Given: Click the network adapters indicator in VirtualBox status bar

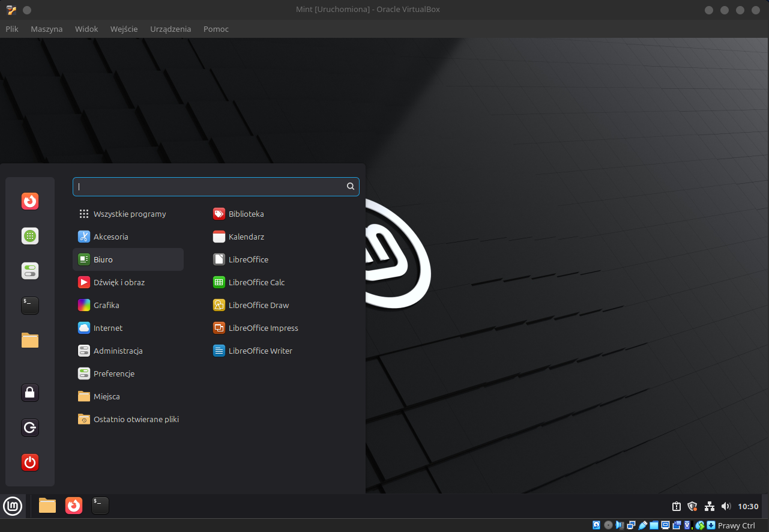Looking at the screenshot, I should [x=632, y=525].
